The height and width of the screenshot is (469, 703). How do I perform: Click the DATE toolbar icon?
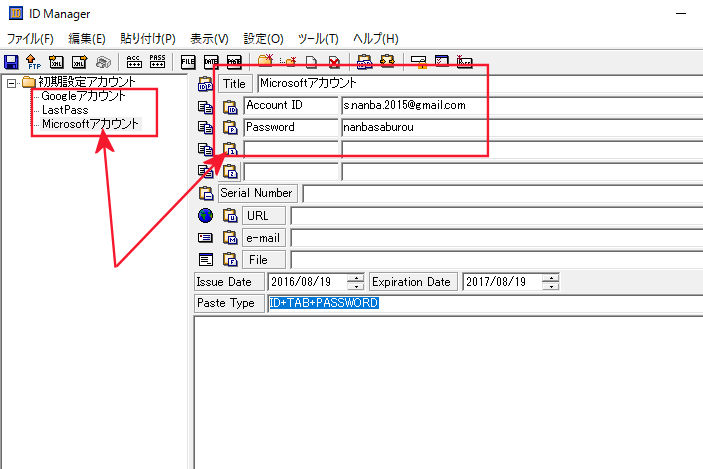[x=211, y=62]
